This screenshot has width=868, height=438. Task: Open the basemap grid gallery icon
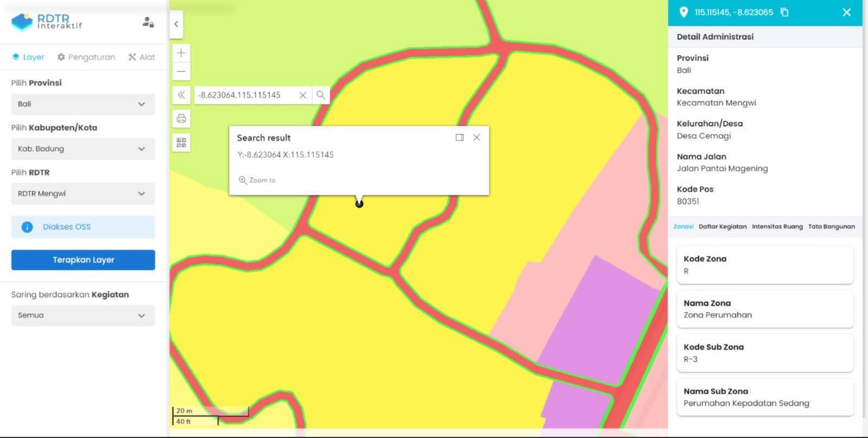tap(181, 143)
